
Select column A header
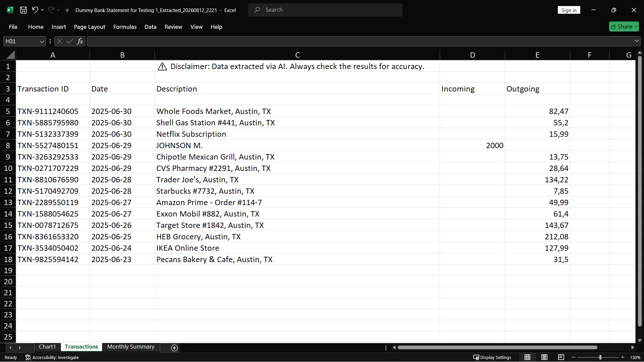[x=53, y=55]
